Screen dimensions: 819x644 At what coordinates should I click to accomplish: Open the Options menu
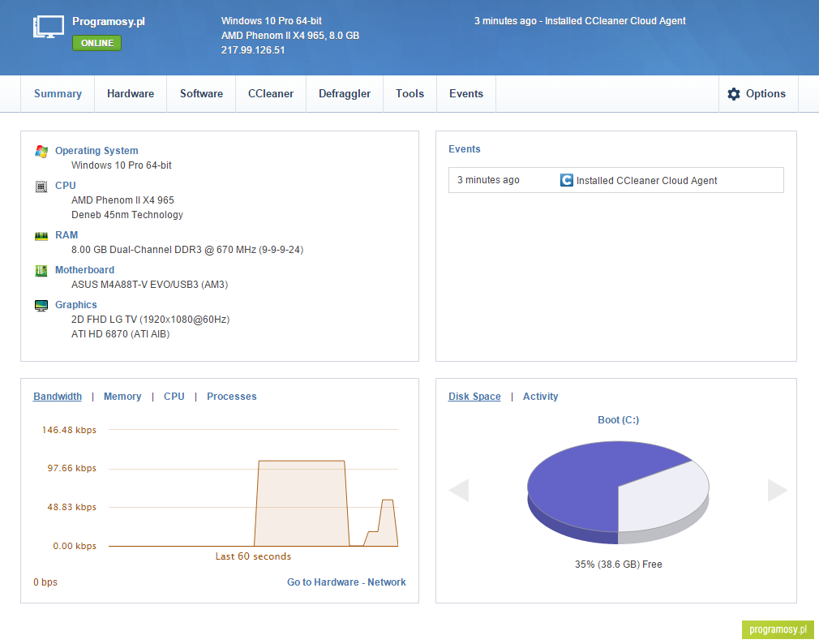click(x=758, y=93)
